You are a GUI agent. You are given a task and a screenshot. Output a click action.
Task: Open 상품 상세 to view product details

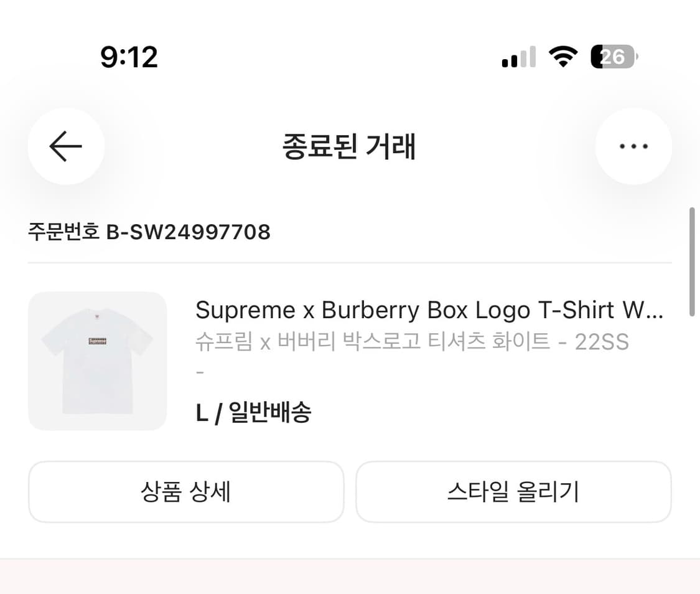(x=186, y=491)
